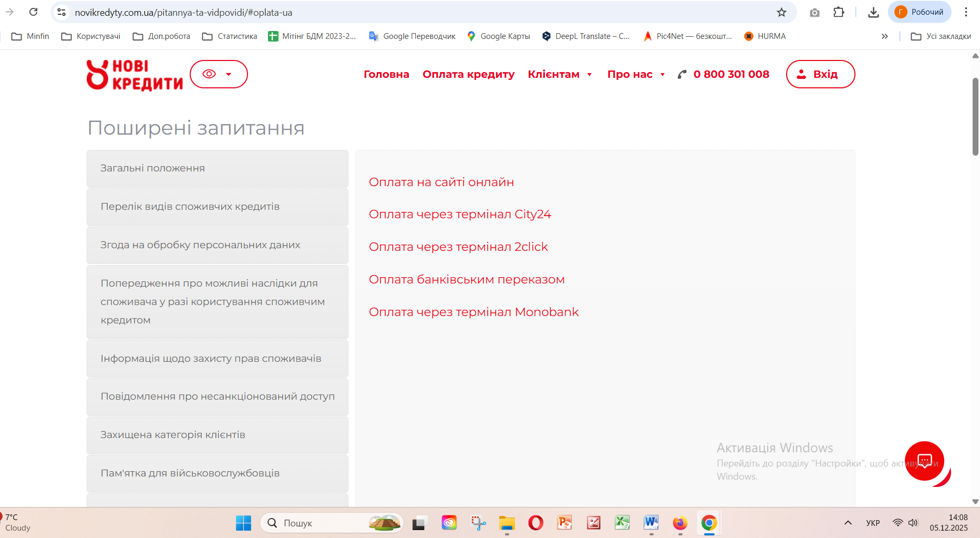The image size is (980, 538).
Task: Open the Користувачі bookmark folder
Action: [91, 36]
